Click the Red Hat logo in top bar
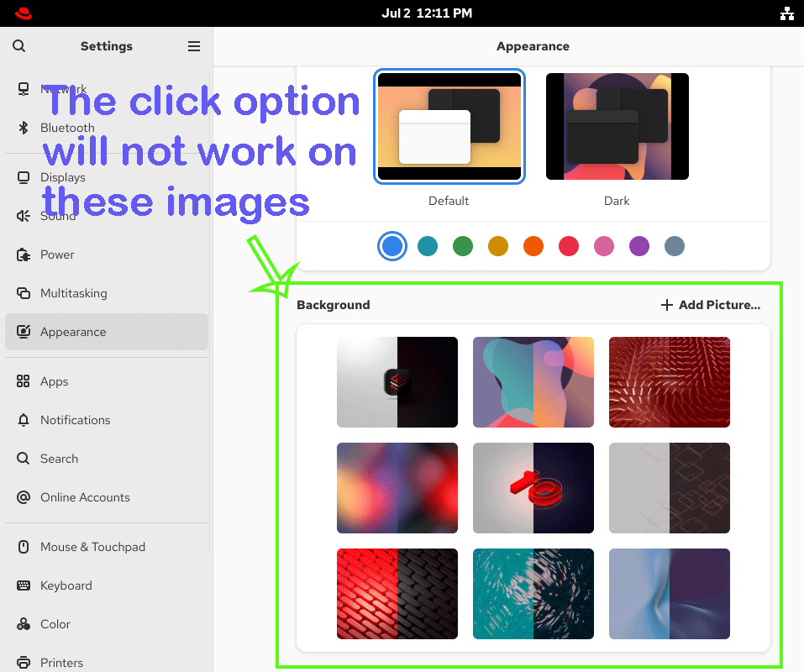Image resolution: width=804 pixels, height=672 pixels. (x=23, y=13)
